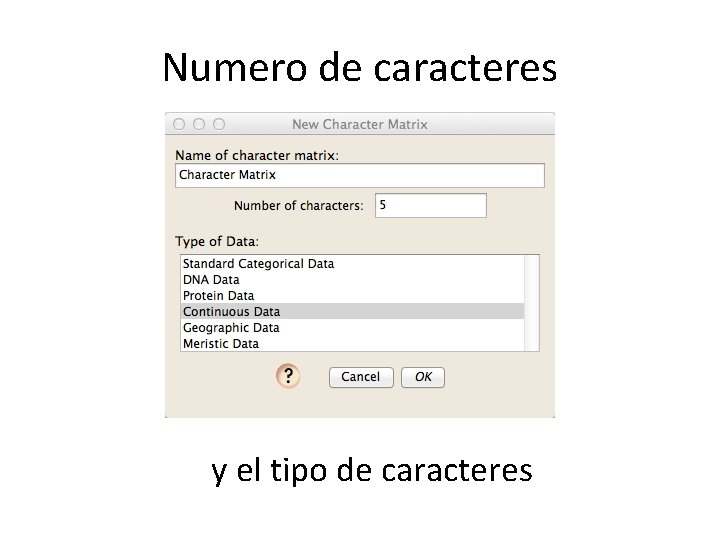Close the New Character Matrix dialog
This screenshot has width=720, height=540.
[179, 124]
